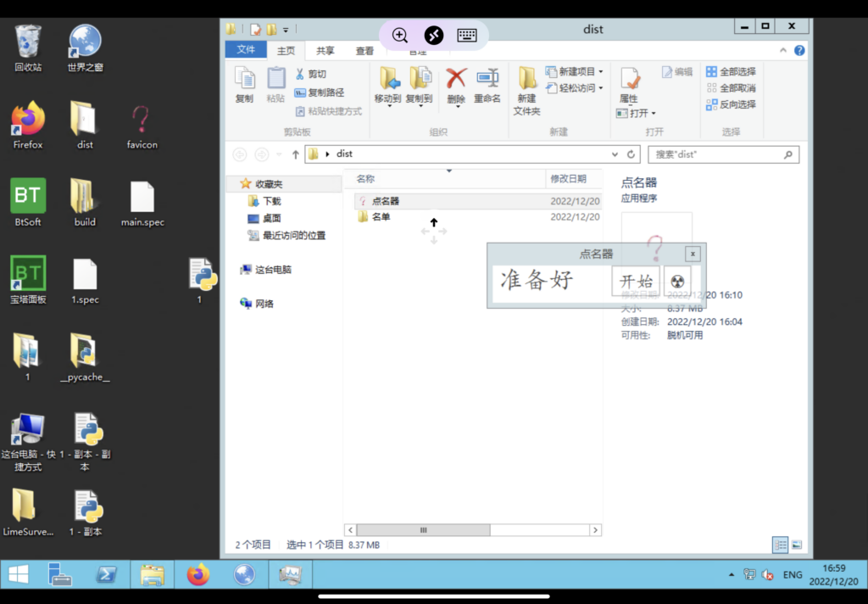
Task: Click 反向选择 (Invert selection) in the ribbon
Action: [x=731, y=104]
